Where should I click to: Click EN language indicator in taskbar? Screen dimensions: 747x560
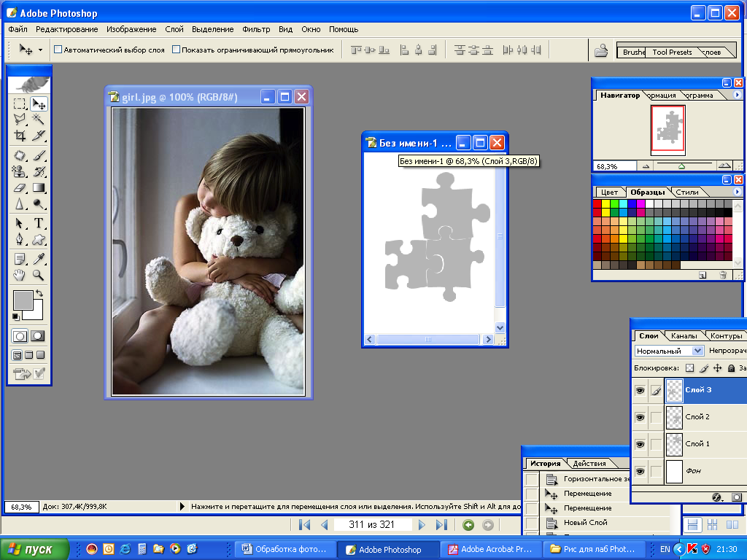(665, 549)
